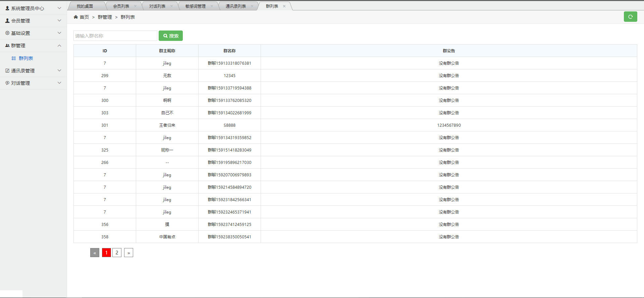Go to page 2 of the list
This screenshot has width=644, height=298.
pyautogui.click(x=117, y=253)
